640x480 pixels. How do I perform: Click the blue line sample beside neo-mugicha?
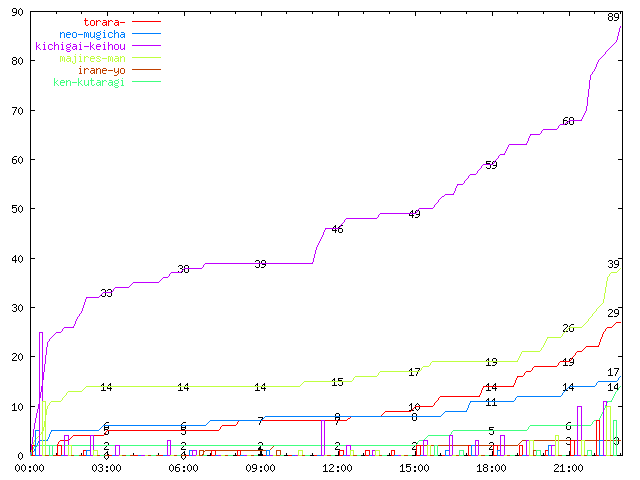click(145, 33)
